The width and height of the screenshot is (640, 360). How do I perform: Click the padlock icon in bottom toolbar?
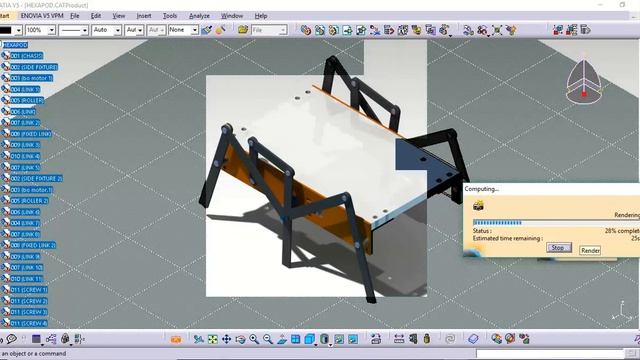pos(65,339)
